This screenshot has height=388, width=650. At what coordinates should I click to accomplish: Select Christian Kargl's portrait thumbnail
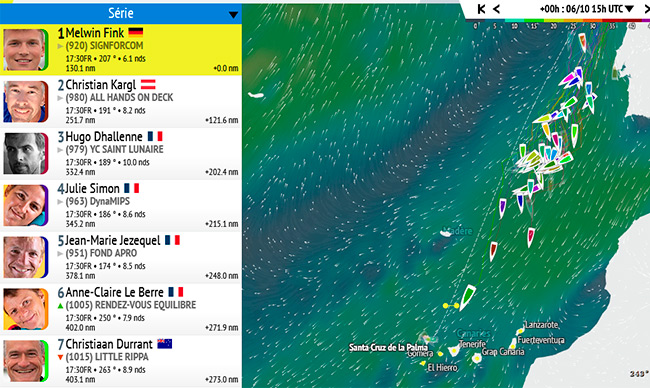click(x=25, y=102)
